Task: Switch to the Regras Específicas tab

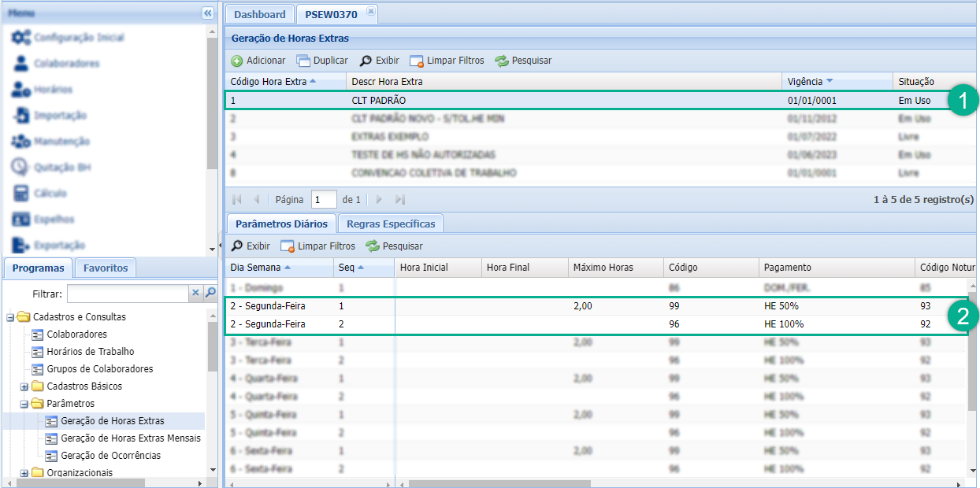Action: coord(392,224)
